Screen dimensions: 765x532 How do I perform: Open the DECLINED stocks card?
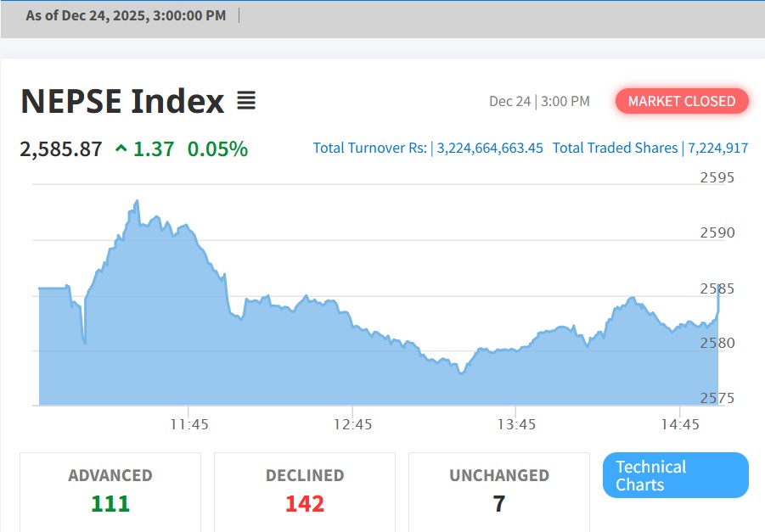click(305, 490)
